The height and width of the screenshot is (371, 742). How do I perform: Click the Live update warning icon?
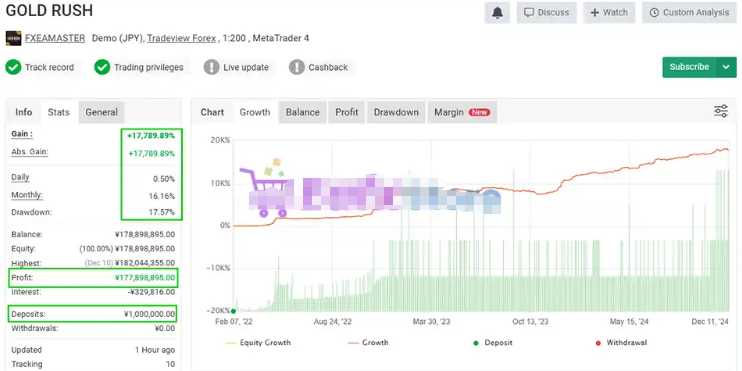click(x=212, y=67)
